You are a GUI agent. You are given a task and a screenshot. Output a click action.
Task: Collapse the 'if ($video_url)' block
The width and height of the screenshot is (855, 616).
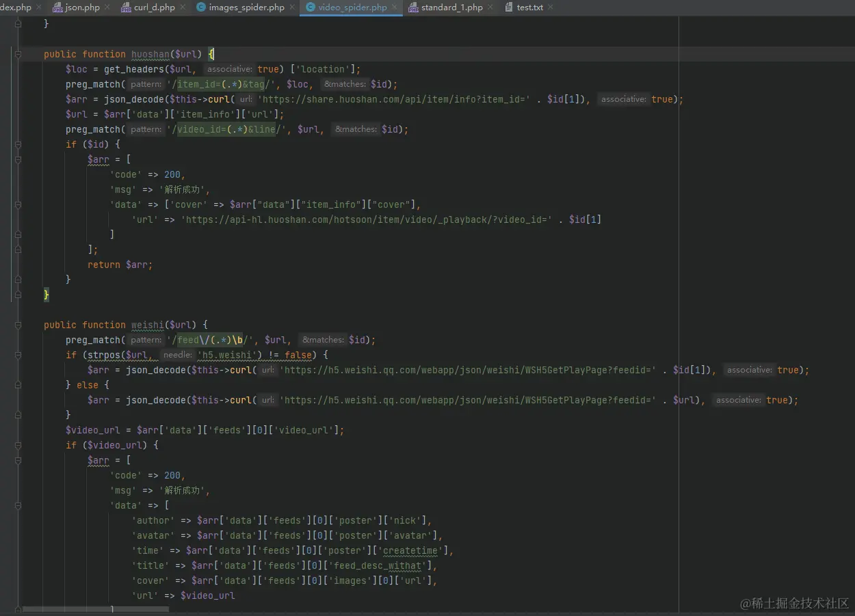[18, 445]
